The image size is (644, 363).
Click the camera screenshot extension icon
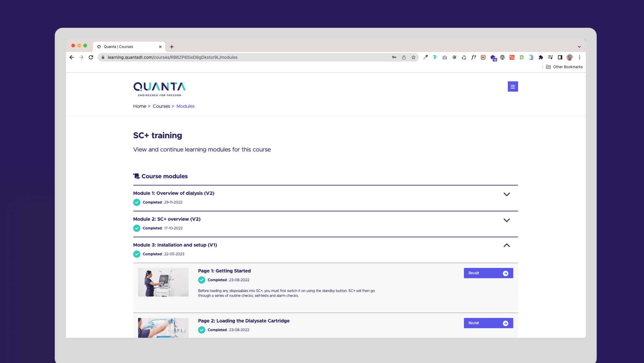444,57
